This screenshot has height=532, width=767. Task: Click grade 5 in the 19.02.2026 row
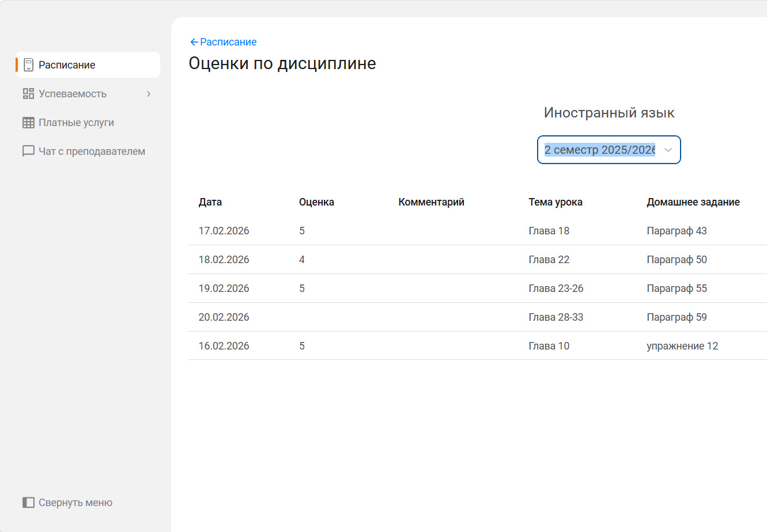[x=302, y=288]
